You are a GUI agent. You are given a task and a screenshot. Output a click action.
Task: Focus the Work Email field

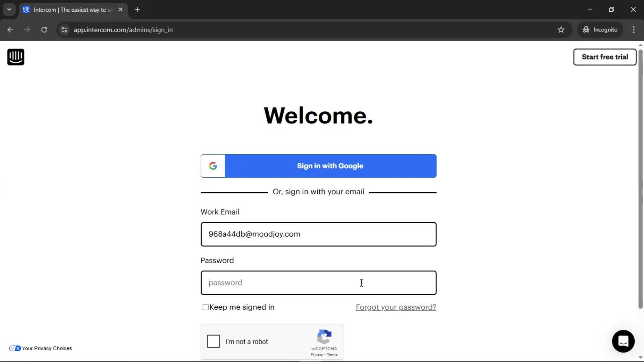(x=319, y=234)
